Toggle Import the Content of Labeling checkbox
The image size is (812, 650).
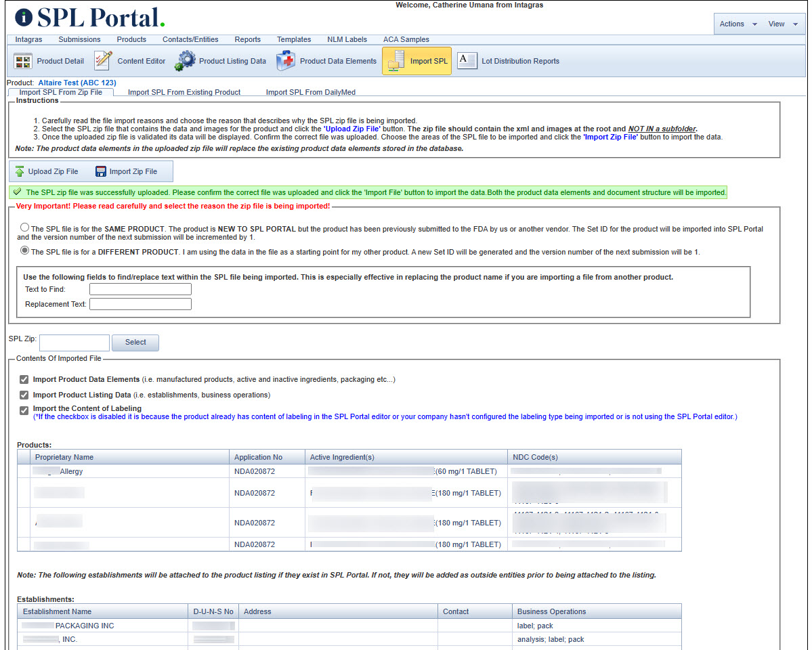pos(24,411)
